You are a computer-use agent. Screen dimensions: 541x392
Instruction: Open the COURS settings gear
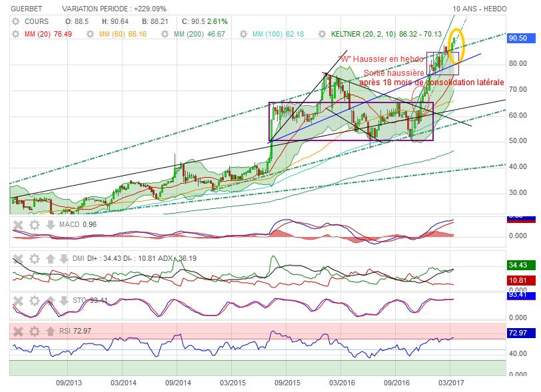point(15,22)
